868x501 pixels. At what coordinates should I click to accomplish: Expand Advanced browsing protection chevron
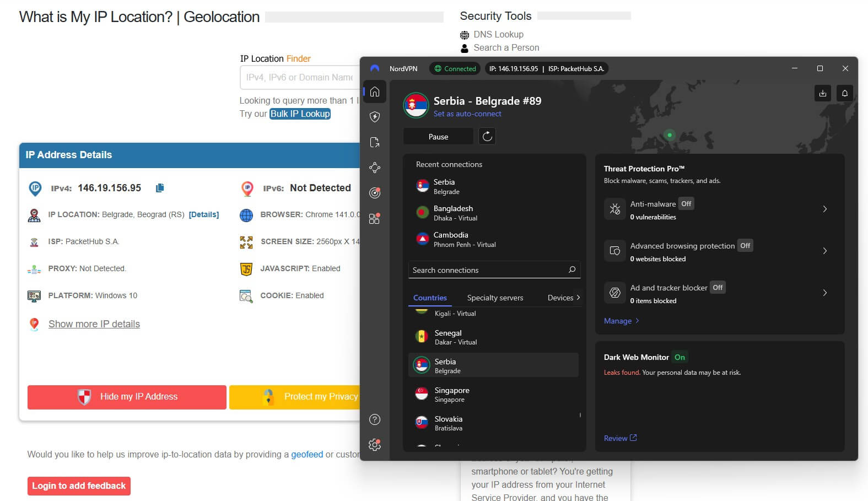(x=825, y=251)
